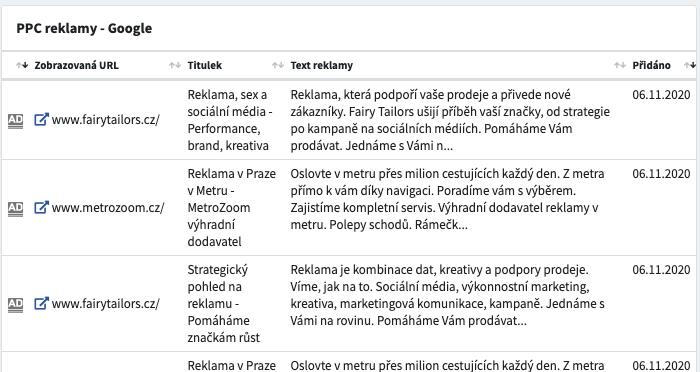The height and width of the screenshot is (372, 700).
Task: Click sort arrows left of Přidáno header
Action: [x=620, y=65]
